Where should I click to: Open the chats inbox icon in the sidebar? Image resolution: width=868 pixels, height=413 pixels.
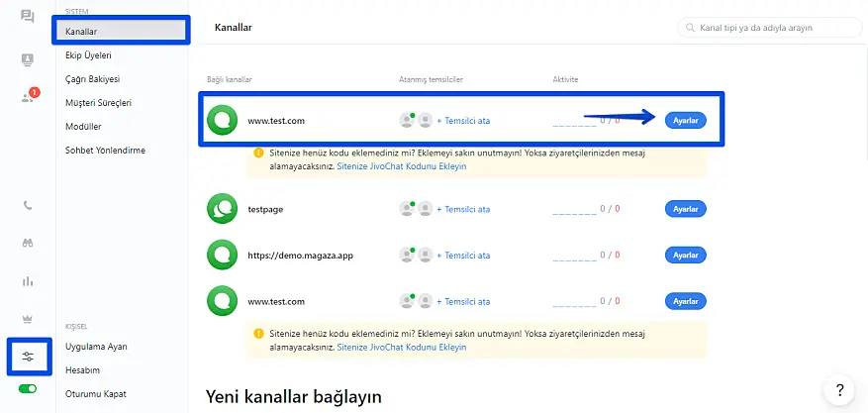(27, 16)
